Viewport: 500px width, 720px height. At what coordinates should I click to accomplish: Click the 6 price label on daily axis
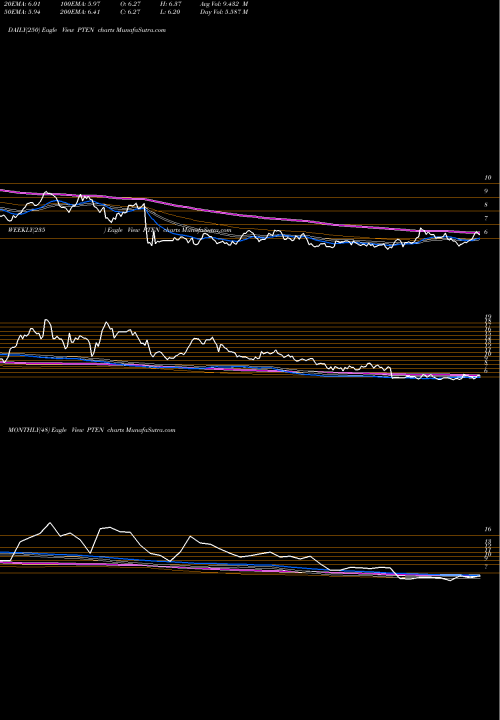pyautogui.click(x=486, y=232)
